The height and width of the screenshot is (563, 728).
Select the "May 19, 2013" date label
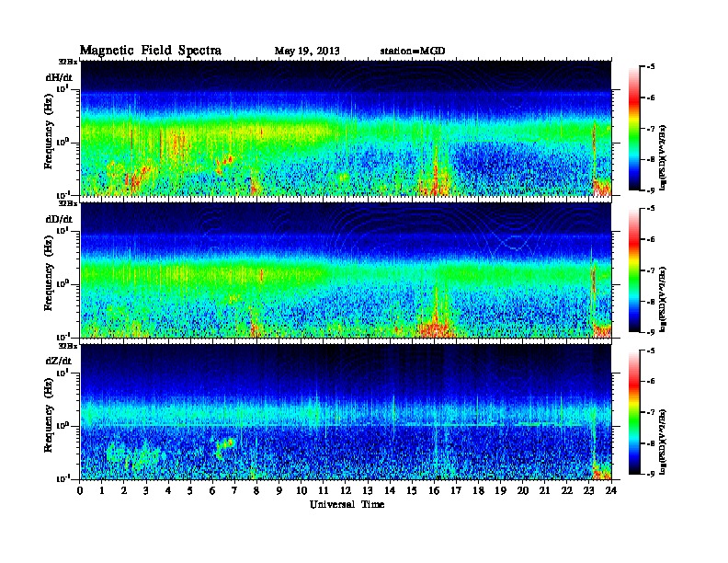(x=307, y=52)
